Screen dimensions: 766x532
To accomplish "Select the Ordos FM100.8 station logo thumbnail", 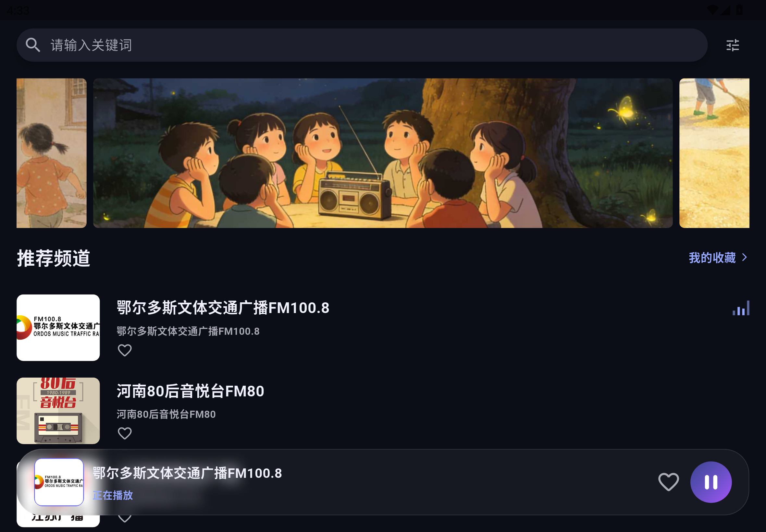I will tap(58, 327).
